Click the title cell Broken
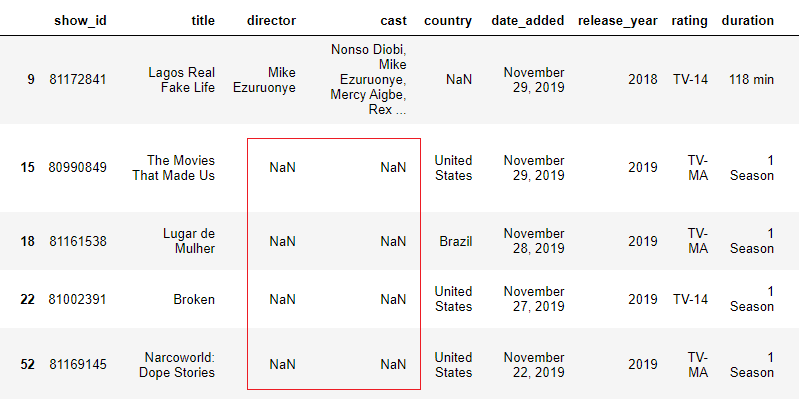799x399 pixels. [x=194, y=299]
